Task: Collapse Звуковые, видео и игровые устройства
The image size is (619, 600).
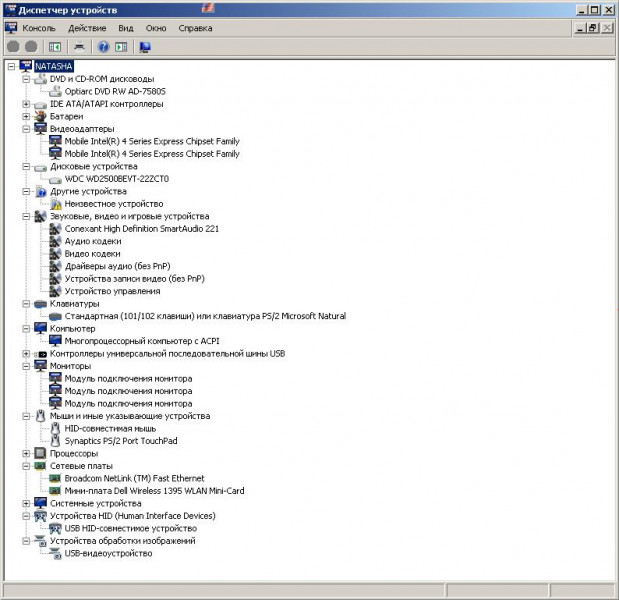Action: 26,216
